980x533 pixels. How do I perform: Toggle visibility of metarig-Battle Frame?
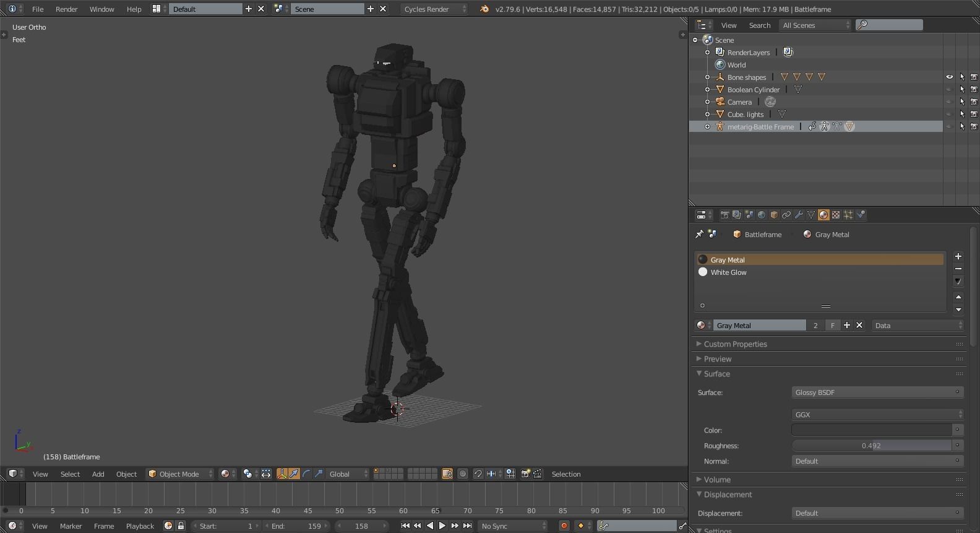click(950, 127)
